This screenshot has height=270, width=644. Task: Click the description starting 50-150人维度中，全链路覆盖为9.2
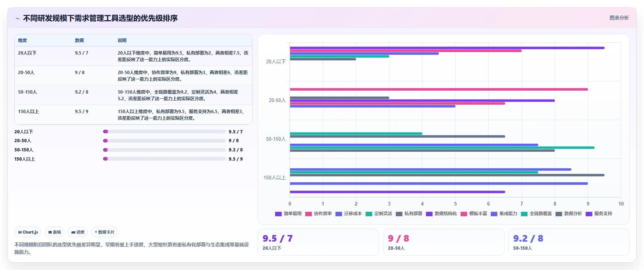pos(178,95)
